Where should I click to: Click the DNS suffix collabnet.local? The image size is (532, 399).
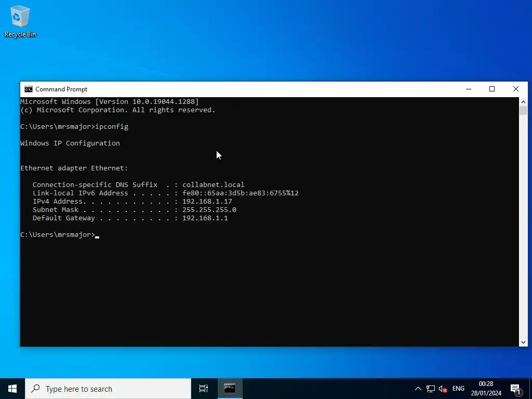pos(214,184)
